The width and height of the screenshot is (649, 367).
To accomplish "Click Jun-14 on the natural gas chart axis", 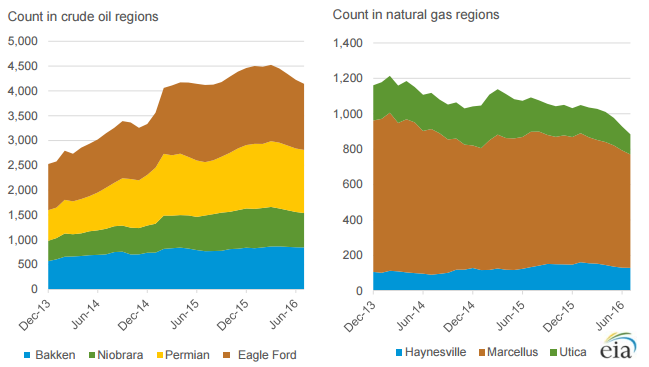I will tap(411, 316).
